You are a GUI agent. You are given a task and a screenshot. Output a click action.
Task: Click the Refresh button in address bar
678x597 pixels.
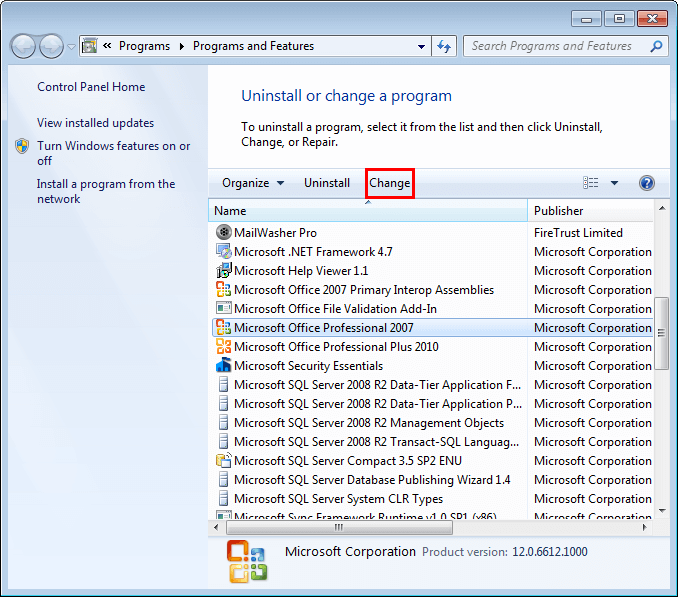pos(444,46)
